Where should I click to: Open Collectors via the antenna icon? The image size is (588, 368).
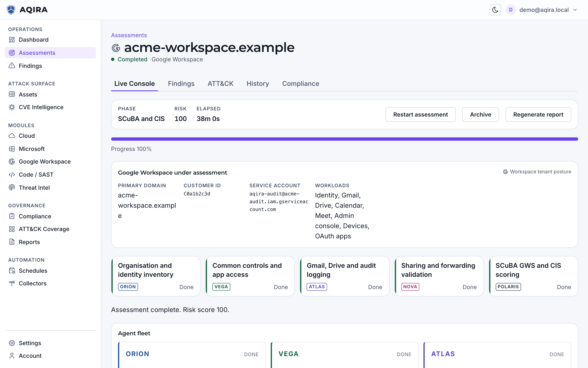(12, 283)
